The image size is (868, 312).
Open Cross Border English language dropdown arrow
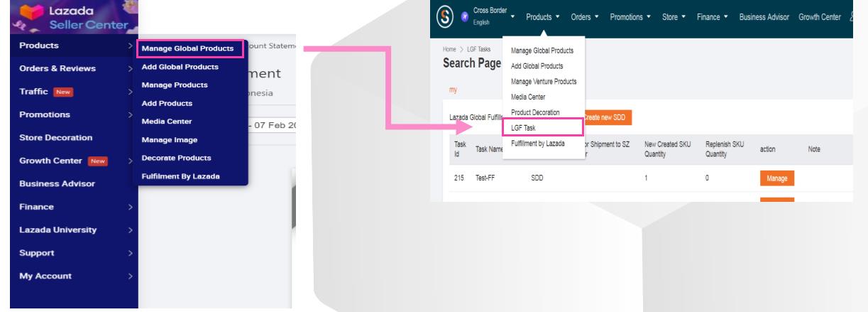(512, 17)
